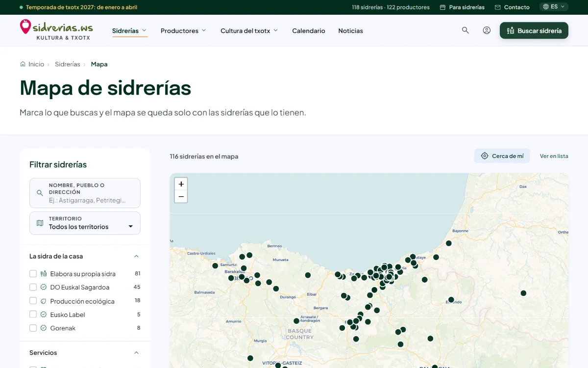Click the map marker near Elizondo
588x368 pixels.
coord(451,300)
